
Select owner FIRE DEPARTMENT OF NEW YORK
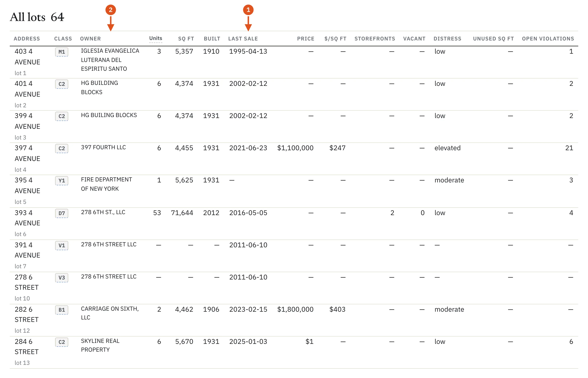coord(107,184)
